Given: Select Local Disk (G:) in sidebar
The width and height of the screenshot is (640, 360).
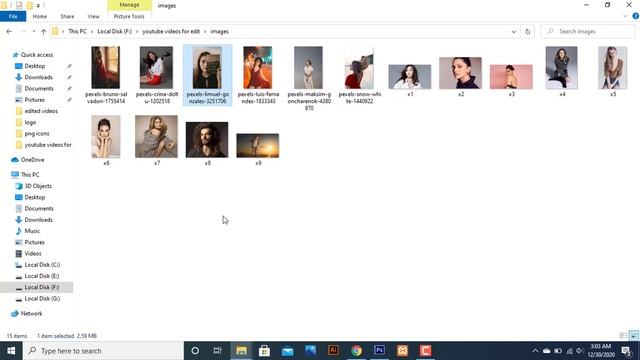Looking at the screenshot, I should 42,299.
